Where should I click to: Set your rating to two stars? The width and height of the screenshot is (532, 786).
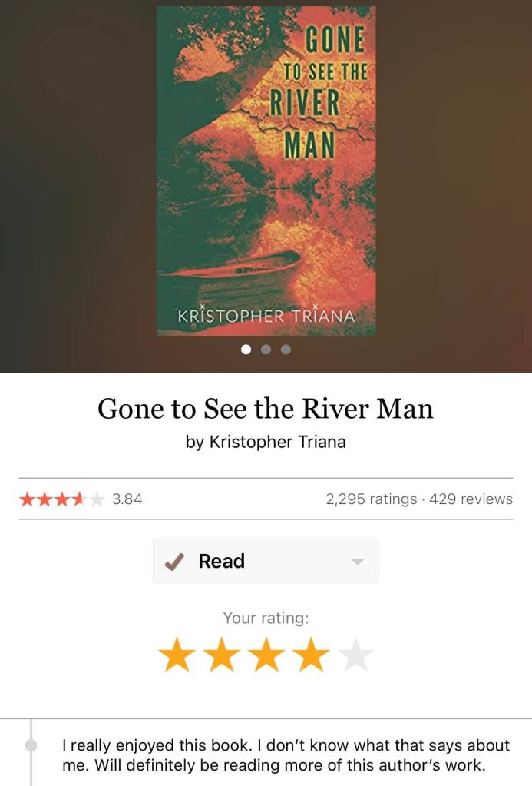pyautogui.click(x=221, y=654)
